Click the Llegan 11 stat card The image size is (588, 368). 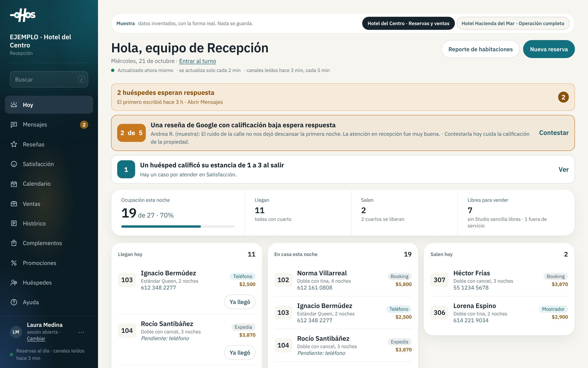pos(298,213)
